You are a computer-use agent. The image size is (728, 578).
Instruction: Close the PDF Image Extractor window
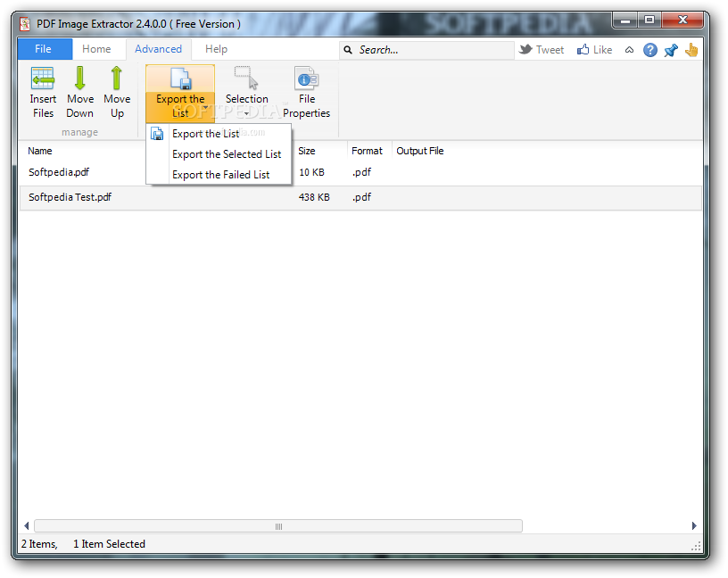[682, 21]
